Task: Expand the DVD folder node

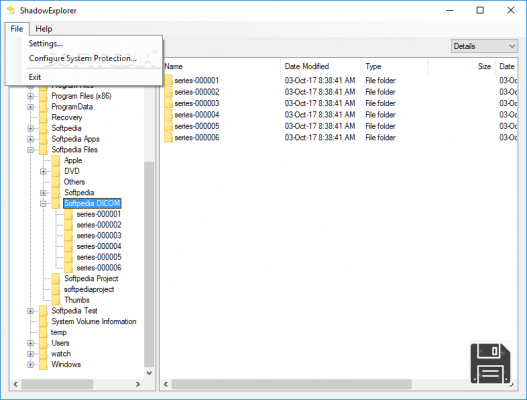Action: point(43,171)
